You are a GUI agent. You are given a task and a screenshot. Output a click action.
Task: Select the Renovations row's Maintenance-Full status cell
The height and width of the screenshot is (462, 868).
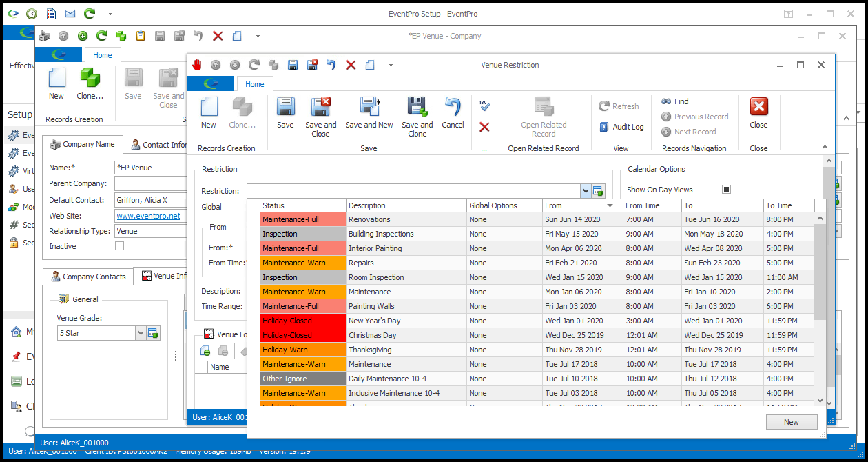pos(302,219)
